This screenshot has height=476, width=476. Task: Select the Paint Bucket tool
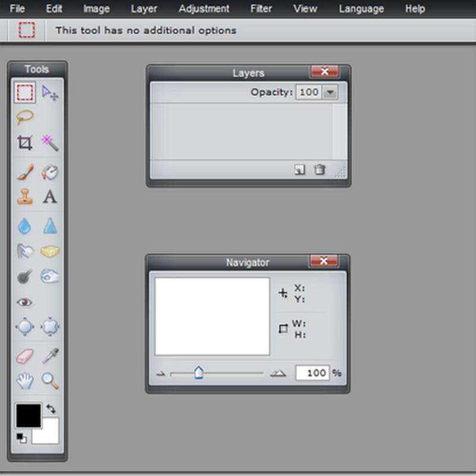point(50,172)
